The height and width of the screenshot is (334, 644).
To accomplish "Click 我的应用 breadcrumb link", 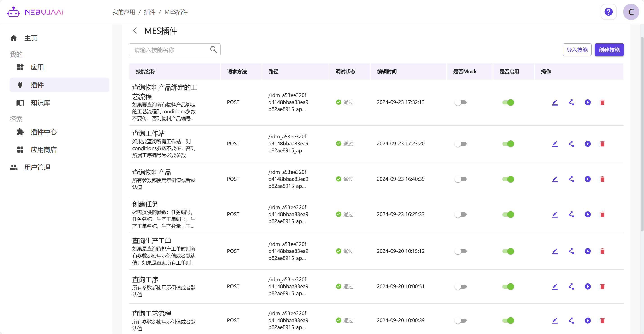I will coord(123,12).
